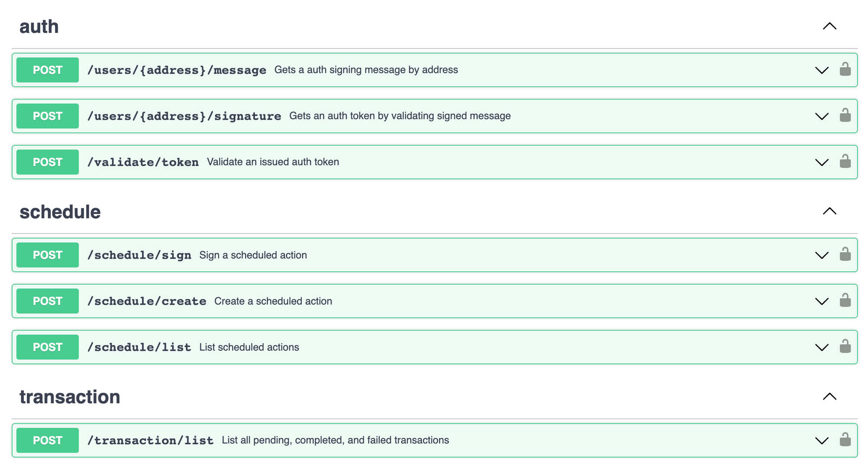Click 'Gets an auth token by validating signed message'

pos(400,116)
